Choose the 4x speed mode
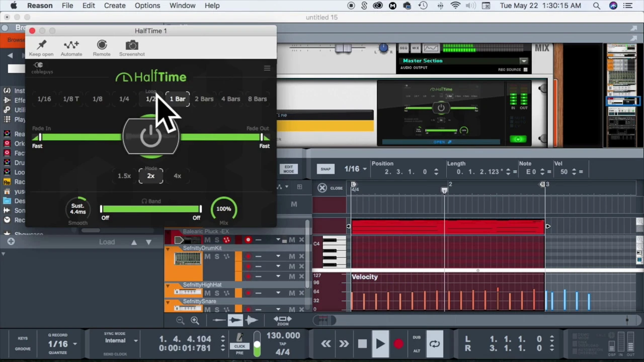The height and width of the screenshot is (362, 644). pos(177,176)
